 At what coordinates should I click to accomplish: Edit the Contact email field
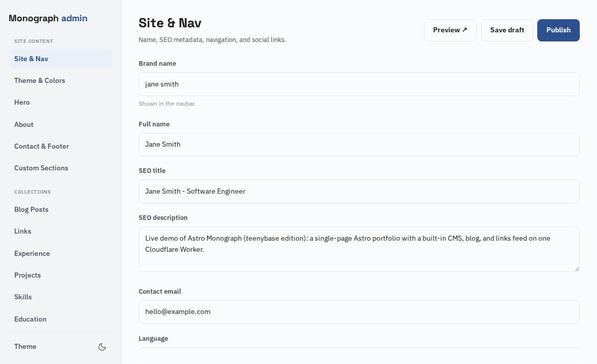[x=359, y=312]
